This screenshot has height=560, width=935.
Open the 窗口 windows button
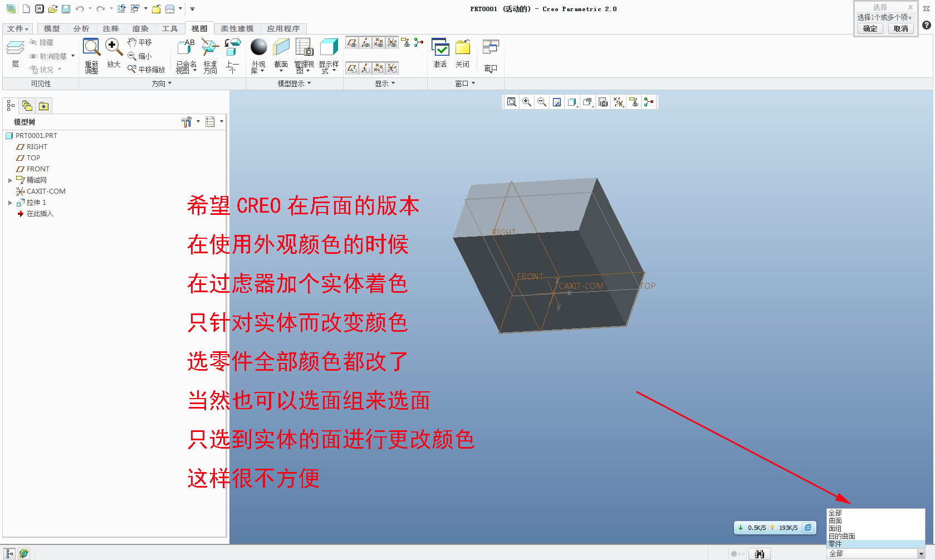point(490,56)
